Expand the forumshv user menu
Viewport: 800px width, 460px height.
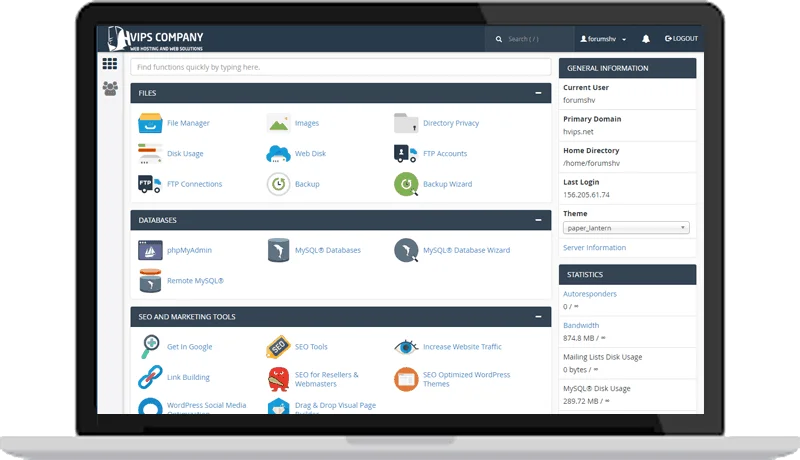pyautogui.click(x=603, y=39)
